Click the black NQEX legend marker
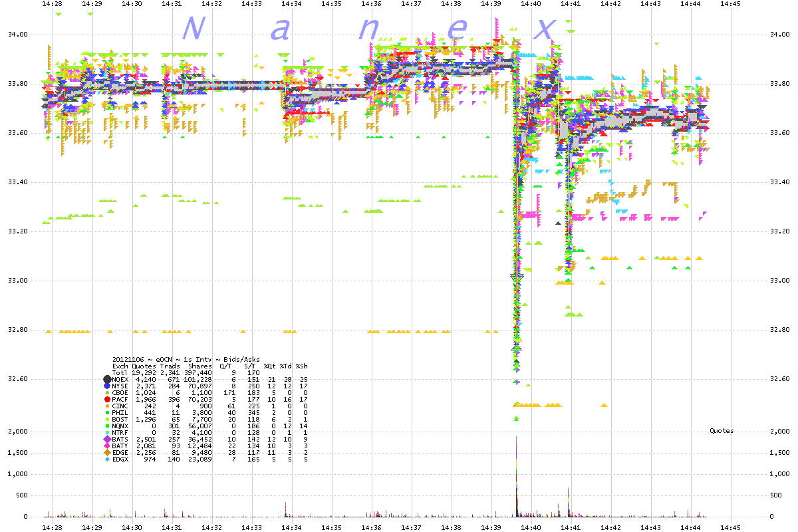The width and height of the screenshot is (798, 532). (107, 379)
